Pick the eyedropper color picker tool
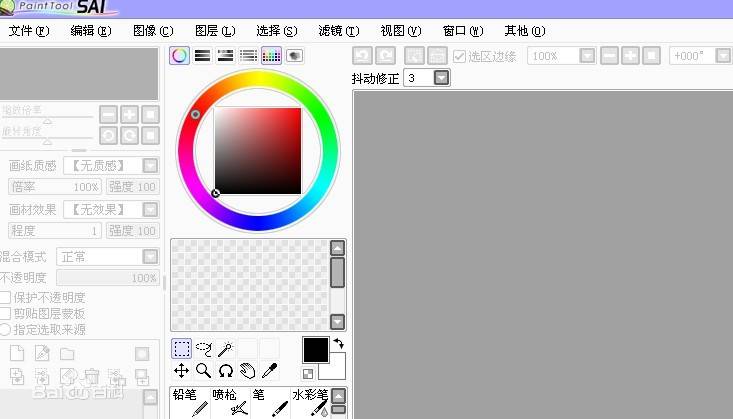This screenshot has width=733, height=419. click(x=269, y=371)
